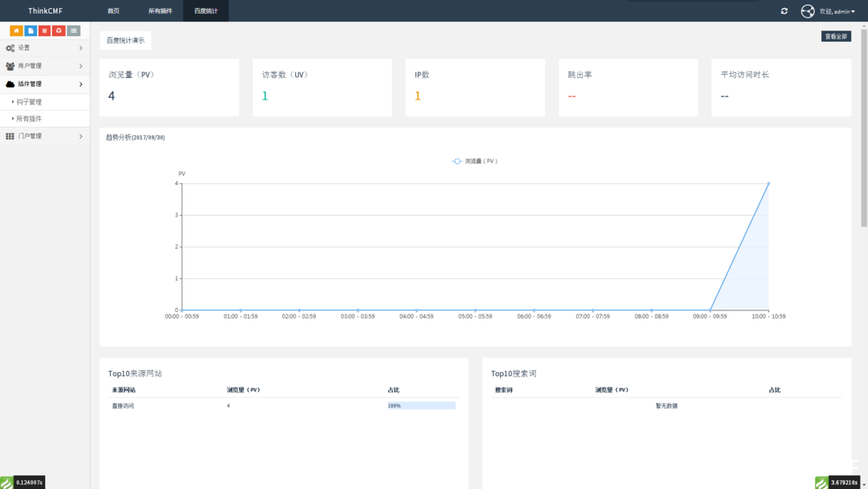Viewport: 868px width, 489px height.
Task: Click the 0.124007s timing badge
Action: [30, 483]
